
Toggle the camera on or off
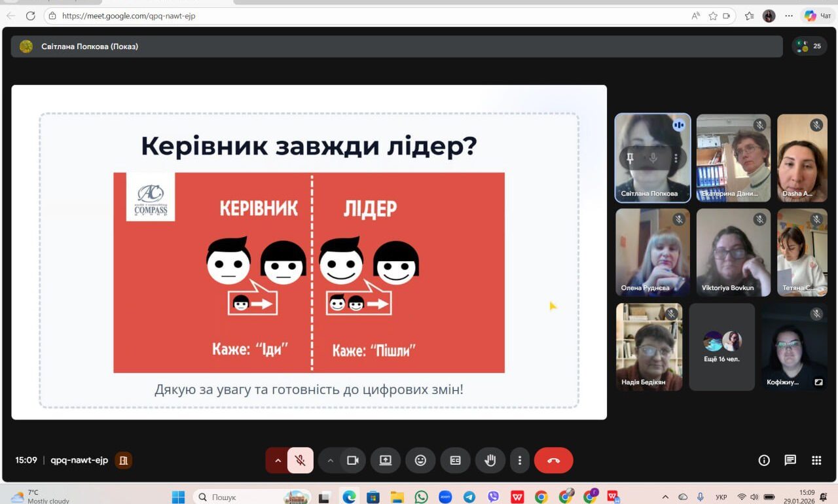pyautogui.click(x=353, y=460)
